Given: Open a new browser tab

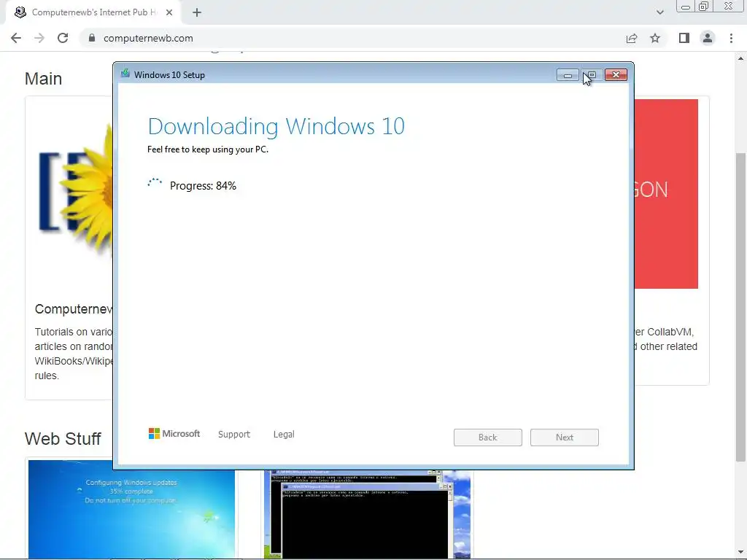Looking at the screenshot, I should pyautogui.click(x=197, y=12).
